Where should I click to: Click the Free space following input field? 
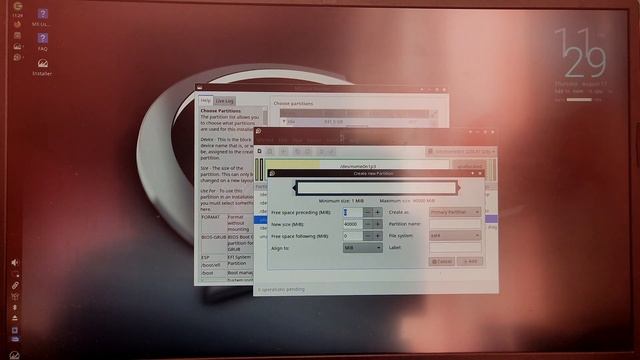(x=353, y=236)
